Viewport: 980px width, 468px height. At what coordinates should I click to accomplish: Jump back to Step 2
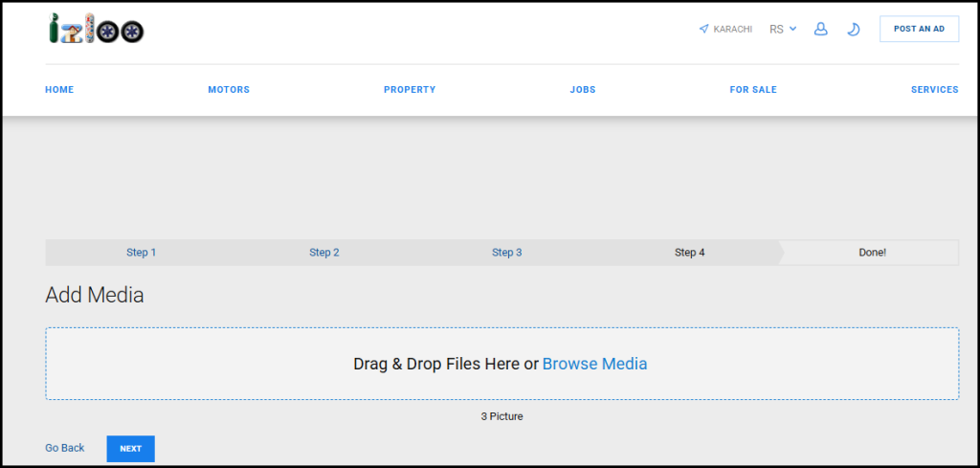[x=324, y=253]
